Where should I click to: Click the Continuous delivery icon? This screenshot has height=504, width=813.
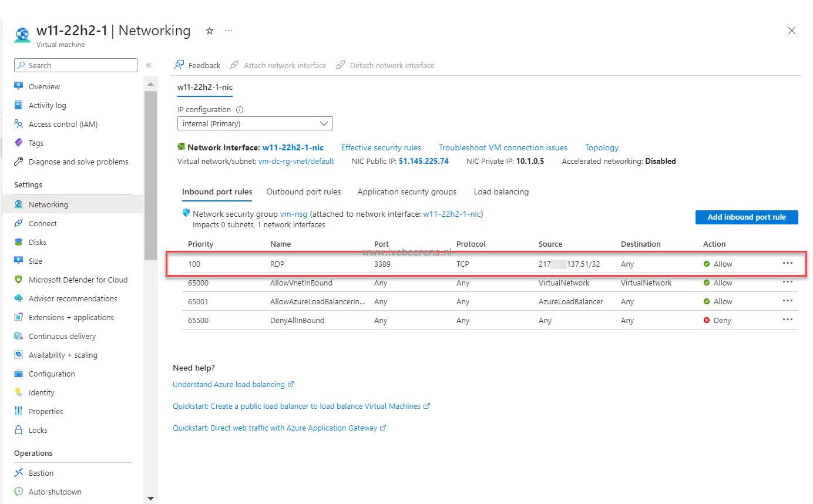point(19,336)
